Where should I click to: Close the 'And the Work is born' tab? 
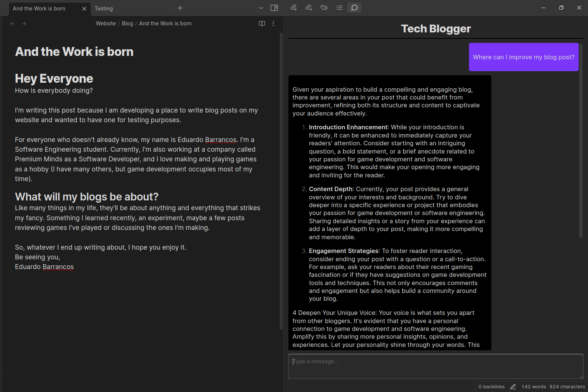coord(84,9)
